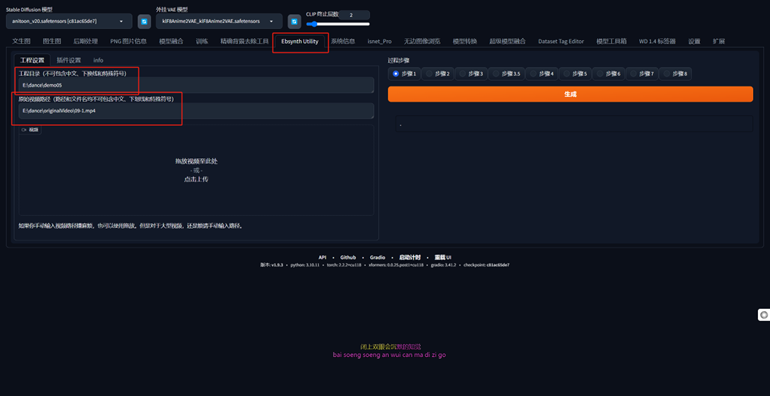
Task: Click the floating round icon at right edge
Action: pos(764,315)
